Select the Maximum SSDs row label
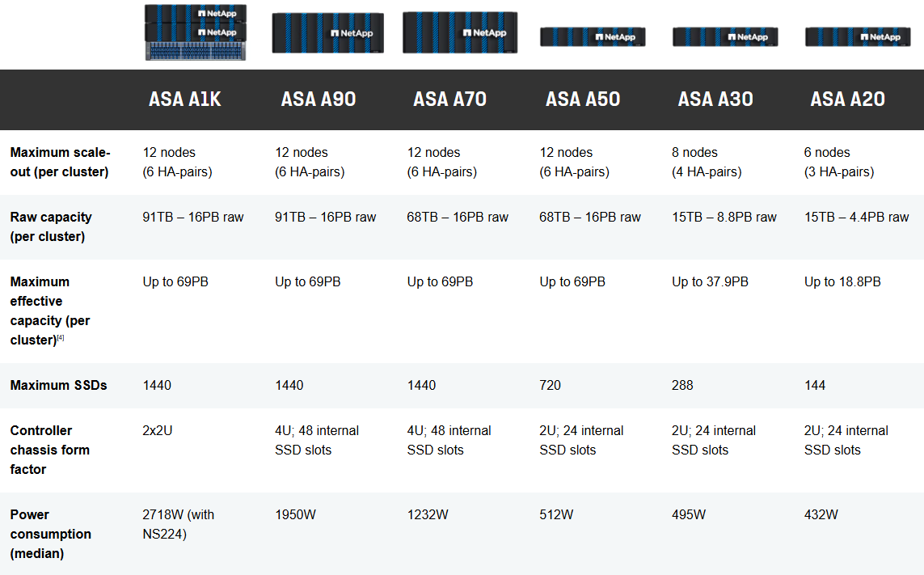 click(58, 385)
